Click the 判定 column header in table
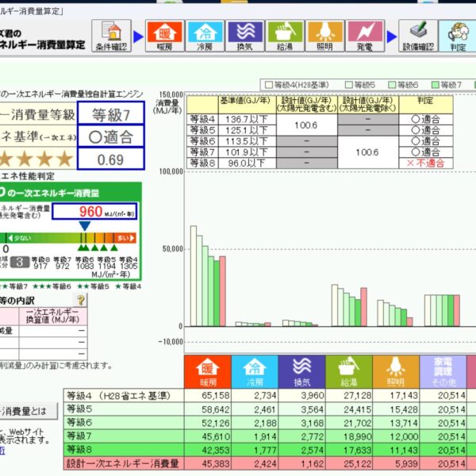This screenshot has height=476, width=476. coord(426,105)
